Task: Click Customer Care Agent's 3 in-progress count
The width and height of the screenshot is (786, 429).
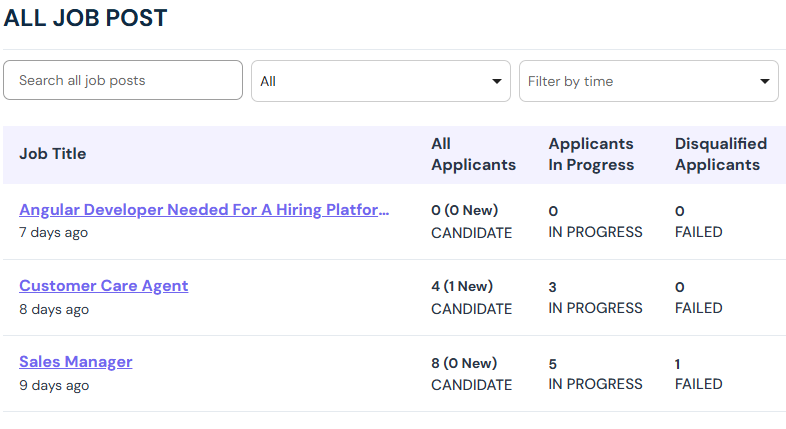Action: coord(552,287)
